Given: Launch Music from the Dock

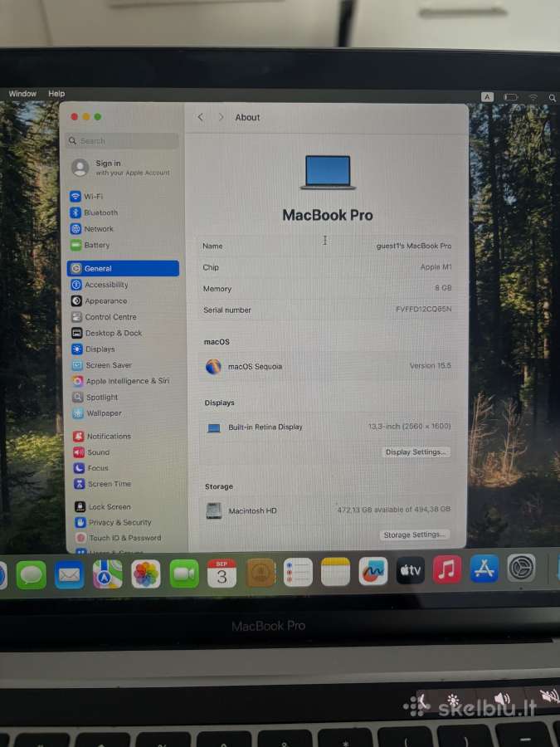Looking at the screenshot, I should [447, 569].
